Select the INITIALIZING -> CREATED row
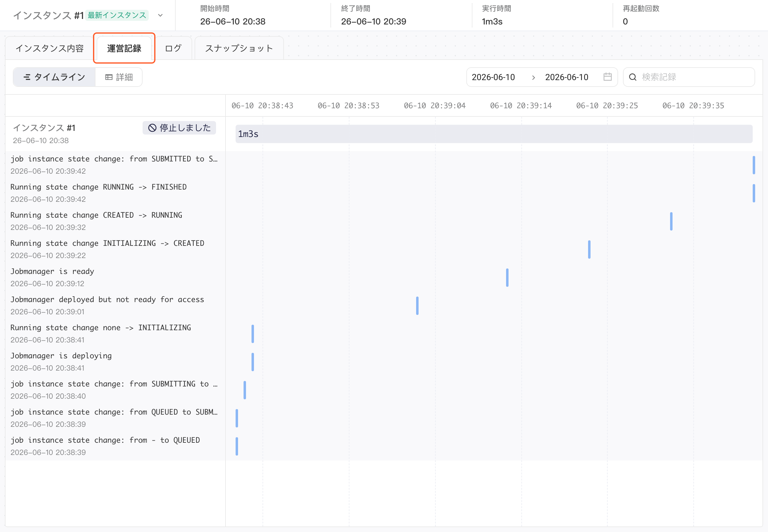 pos(115,249)
